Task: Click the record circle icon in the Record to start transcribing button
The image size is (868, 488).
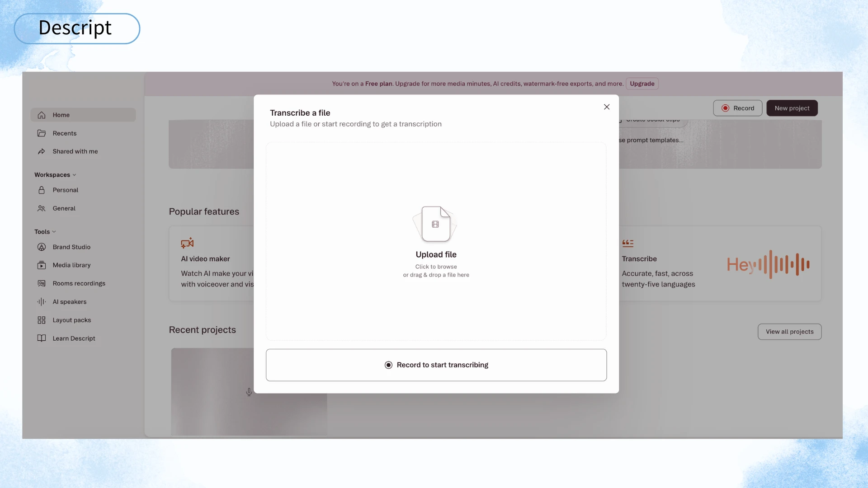Action: coord(388,365)
